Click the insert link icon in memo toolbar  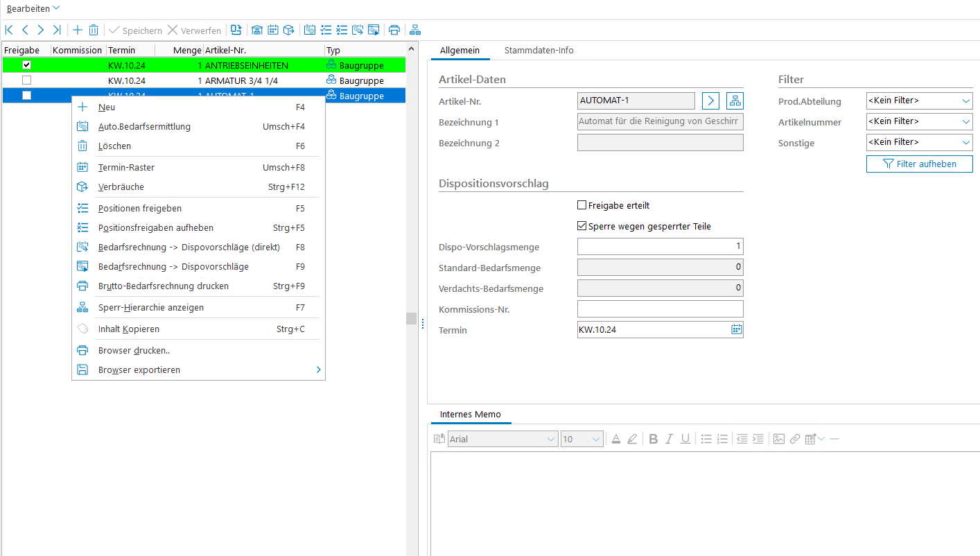795,439
